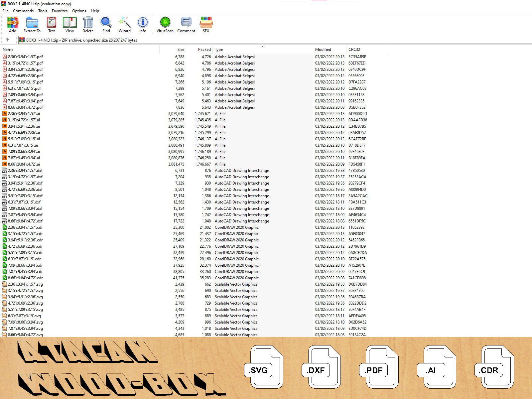532x399 pixels.
Task: Open the File menu
Action: [x=5, y=11]
